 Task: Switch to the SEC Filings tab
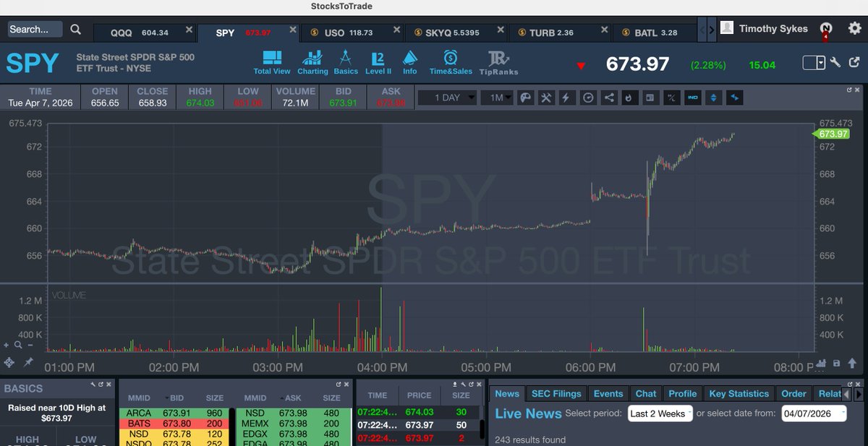pos(556,393)
